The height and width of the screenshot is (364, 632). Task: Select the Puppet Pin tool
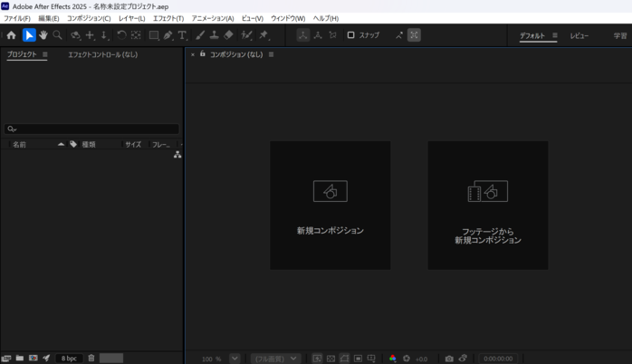point(263,35)
